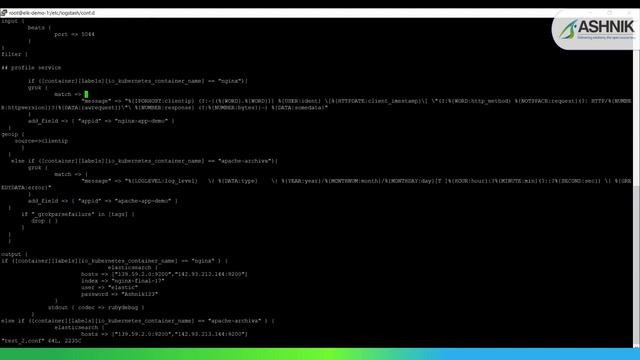Open the PuTTY system menu icon

coord(4,13)
